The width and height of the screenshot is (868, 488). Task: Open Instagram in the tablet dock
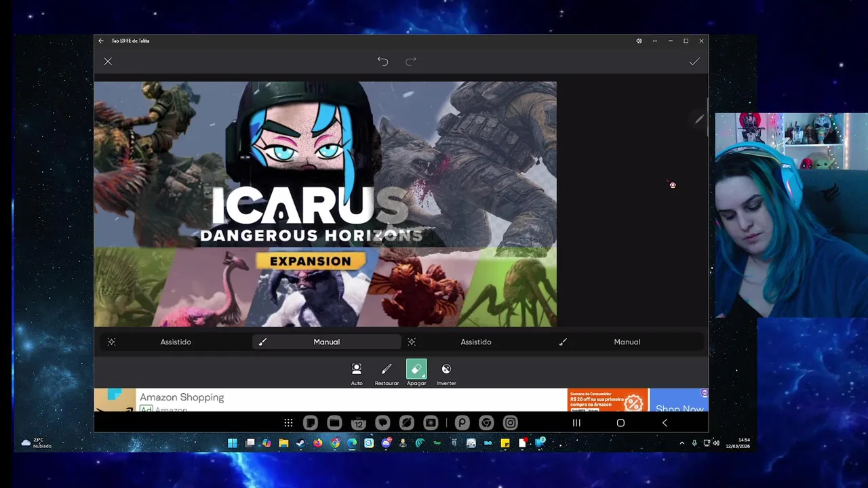coord(510,423)
